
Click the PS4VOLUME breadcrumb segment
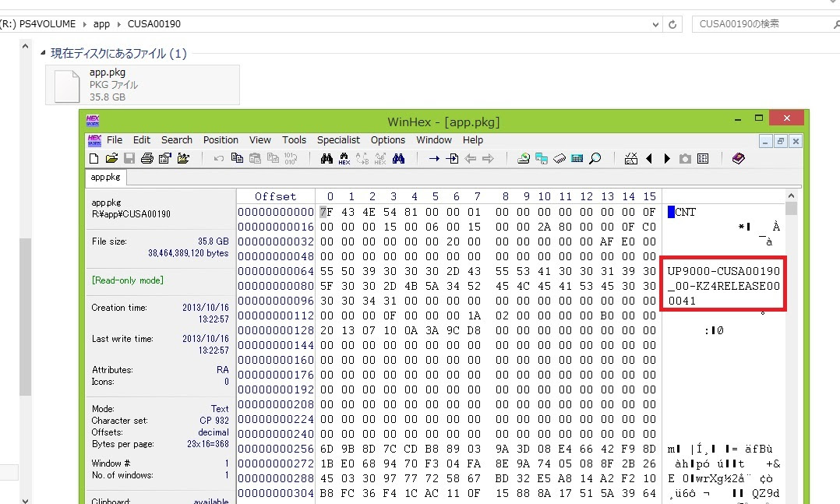coord(47,24)
